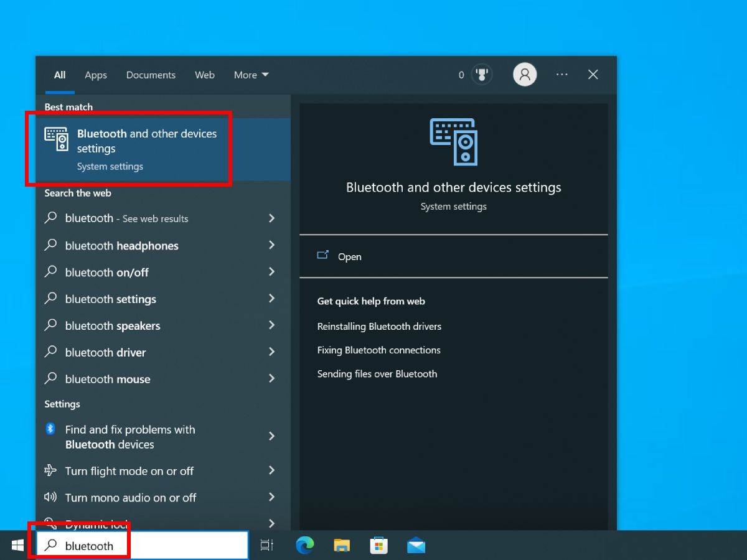The image size is (747, 560).
Task: Open Microsoft Store from the taskbar
Action: (378, 546)
